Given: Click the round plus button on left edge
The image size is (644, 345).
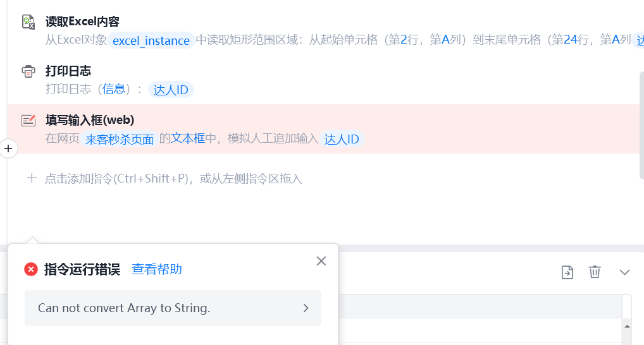Looking at the screenshot, I should (8, 148).
